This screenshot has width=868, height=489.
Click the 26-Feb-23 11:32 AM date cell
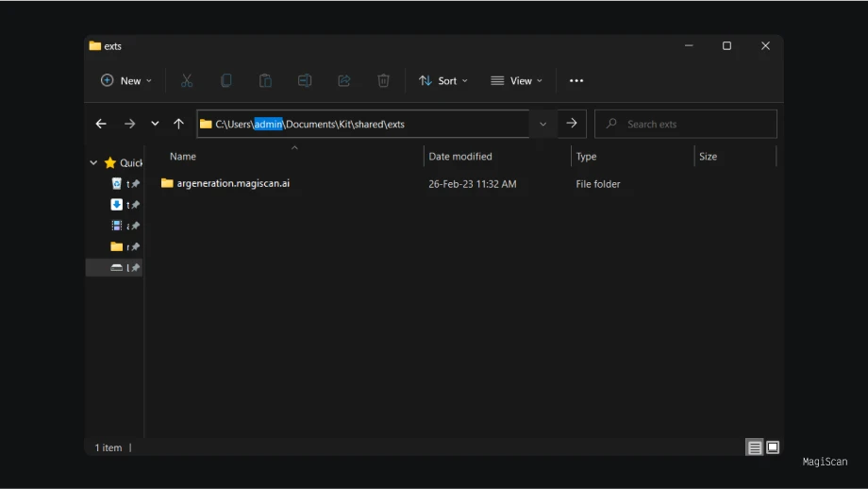[x=472, y=184]
